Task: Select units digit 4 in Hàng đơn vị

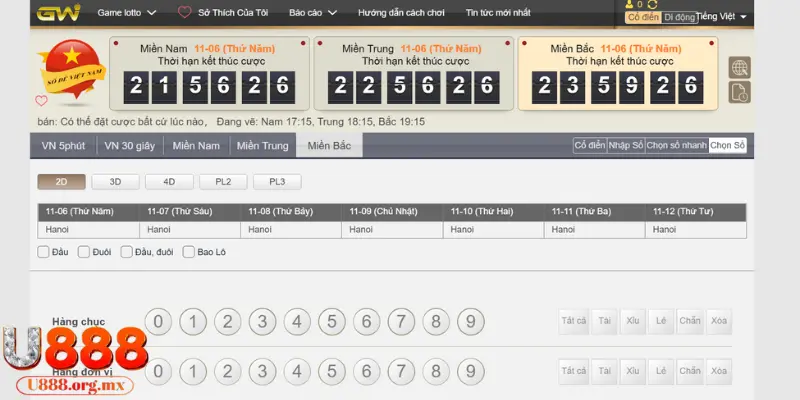Action: coord(297,371)
